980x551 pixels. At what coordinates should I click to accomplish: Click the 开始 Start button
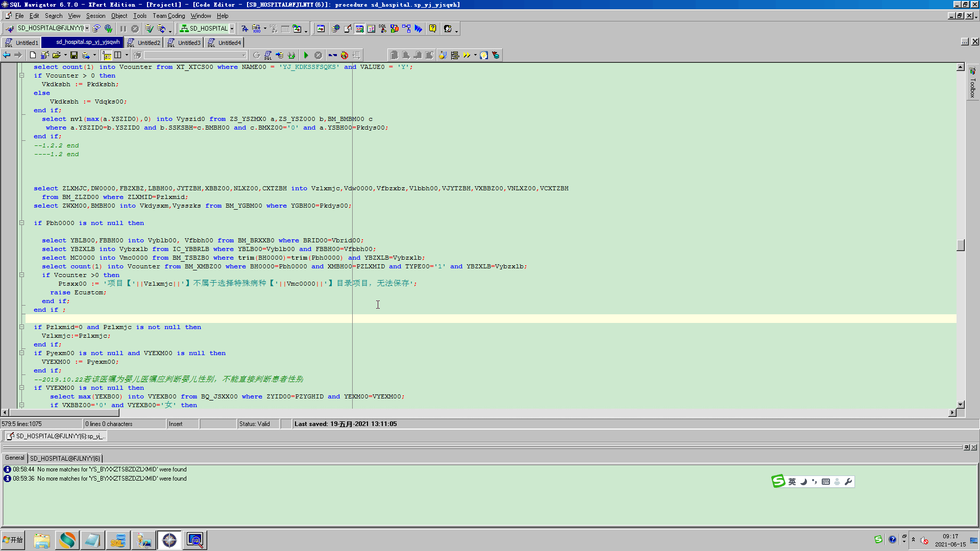(13, 540)
